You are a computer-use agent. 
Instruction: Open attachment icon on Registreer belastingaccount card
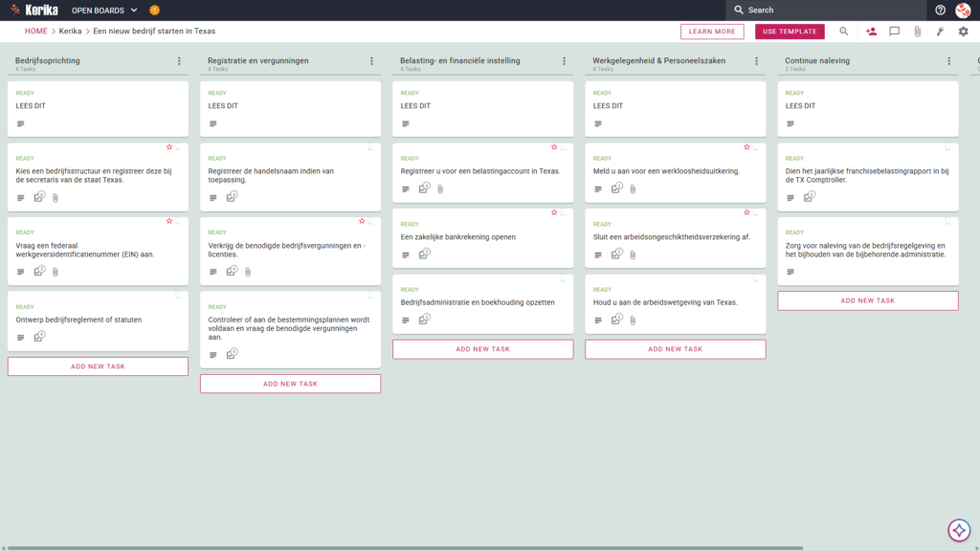click(440, 188)
